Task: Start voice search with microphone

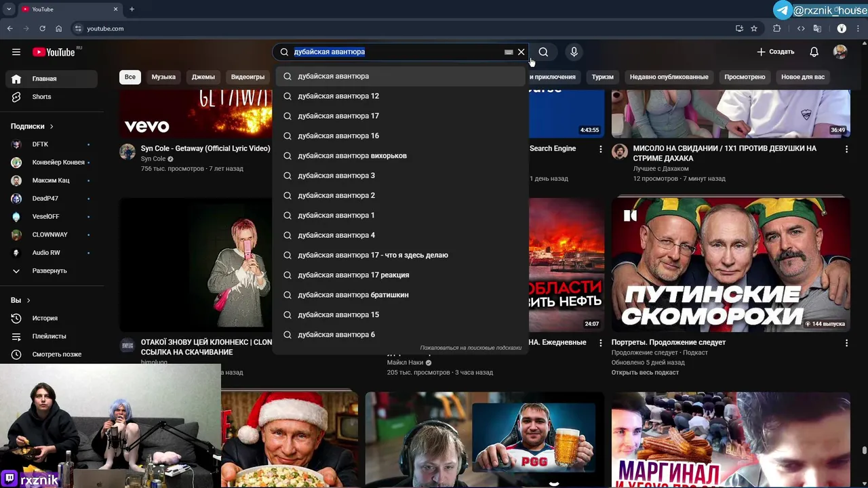Action: point(574,52)
